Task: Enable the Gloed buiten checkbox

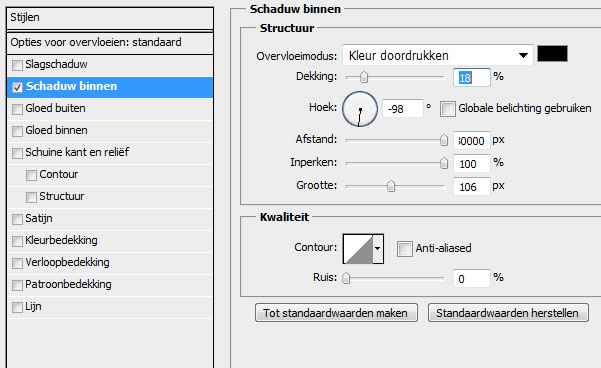Action: click(17, 109)
